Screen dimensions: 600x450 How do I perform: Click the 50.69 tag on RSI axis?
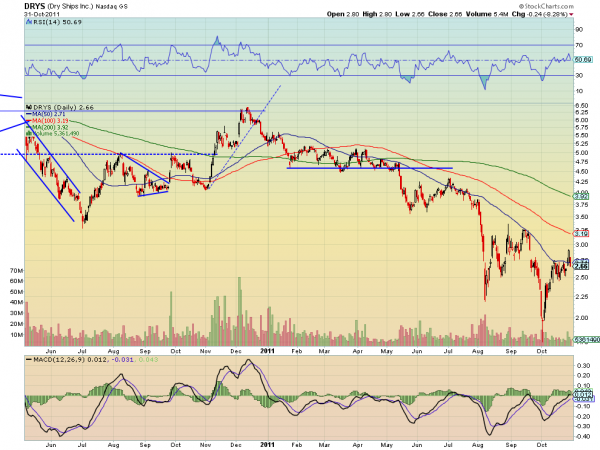[583, 60]
